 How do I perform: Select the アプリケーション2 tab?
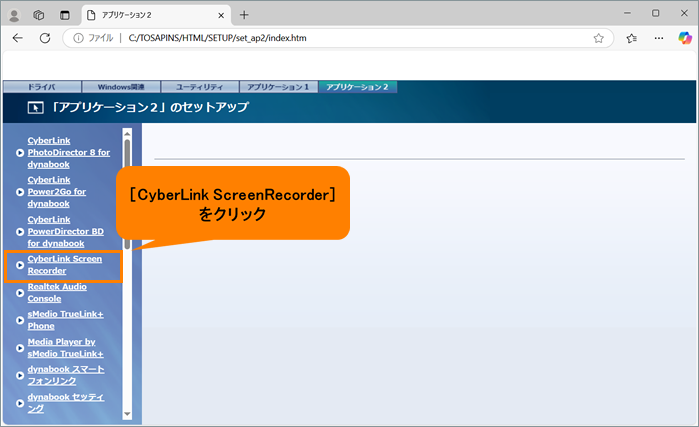(x=358, y=87)
